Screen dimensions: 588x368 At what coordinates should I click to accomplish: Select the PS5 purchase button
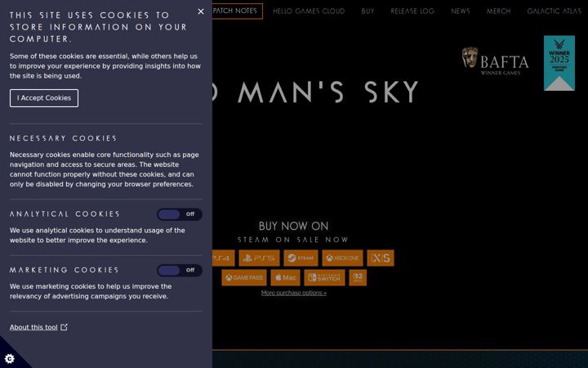pyautogui.click(x=259, y=258)
